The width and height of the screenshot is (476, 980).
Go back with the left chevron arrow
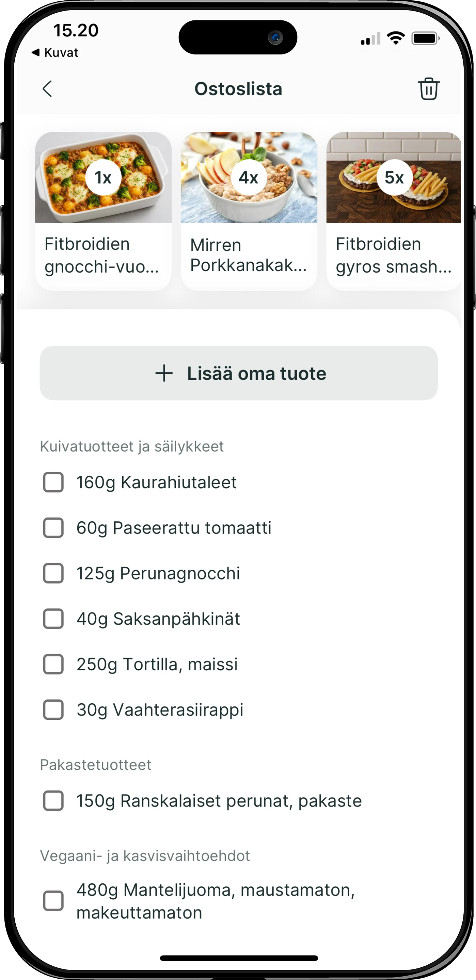(x=47, y=89)
